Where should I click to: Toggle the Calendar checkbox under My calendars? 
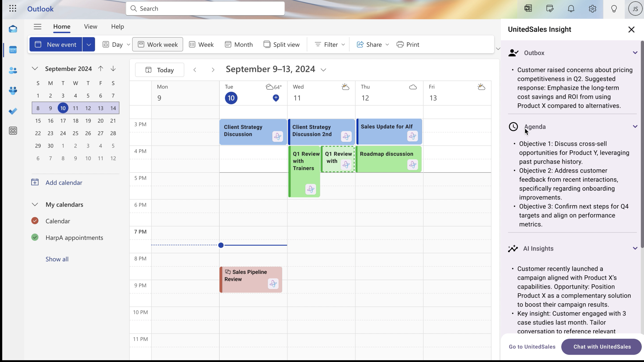(x=35, y=221)
